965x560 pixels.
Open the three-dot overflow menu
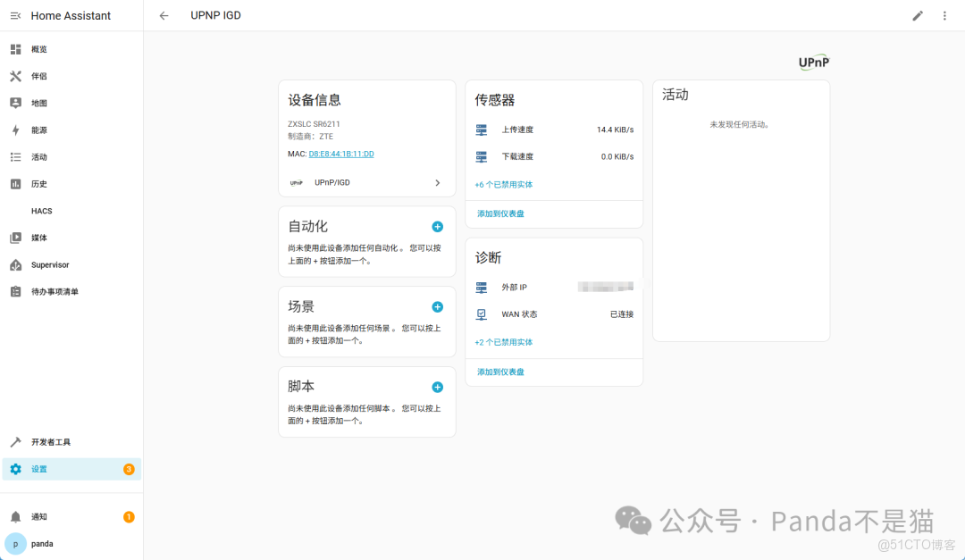coord(944,15)
